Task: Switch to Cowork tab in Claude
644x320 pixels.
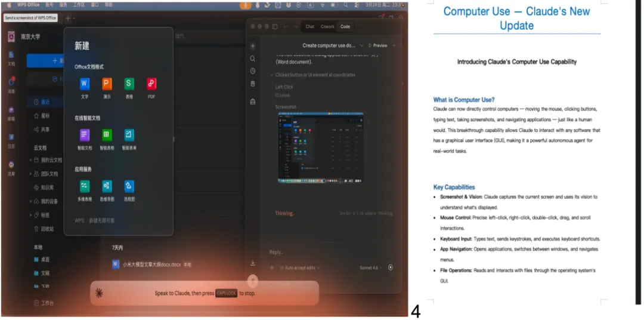Action: coord(327,26)
